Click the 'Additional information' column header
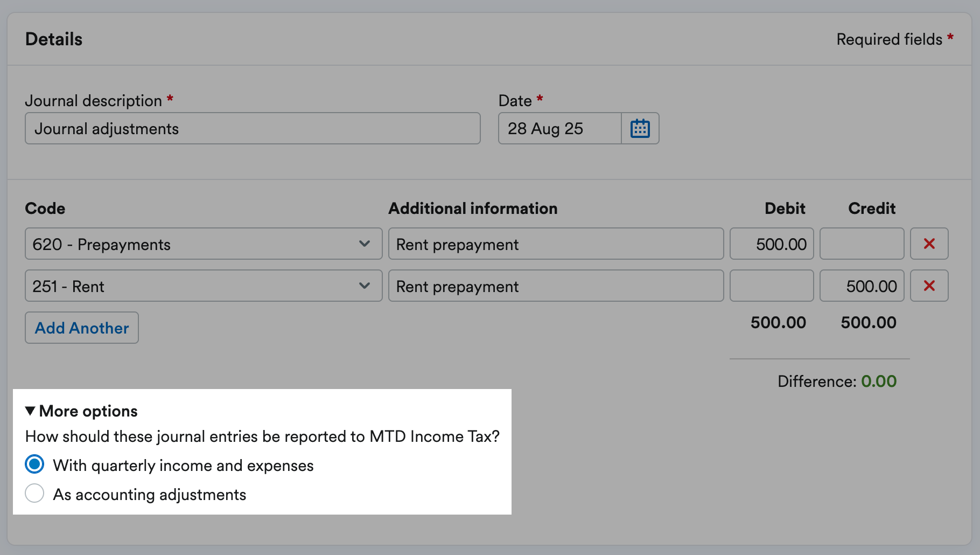 [x=473, y=209]
